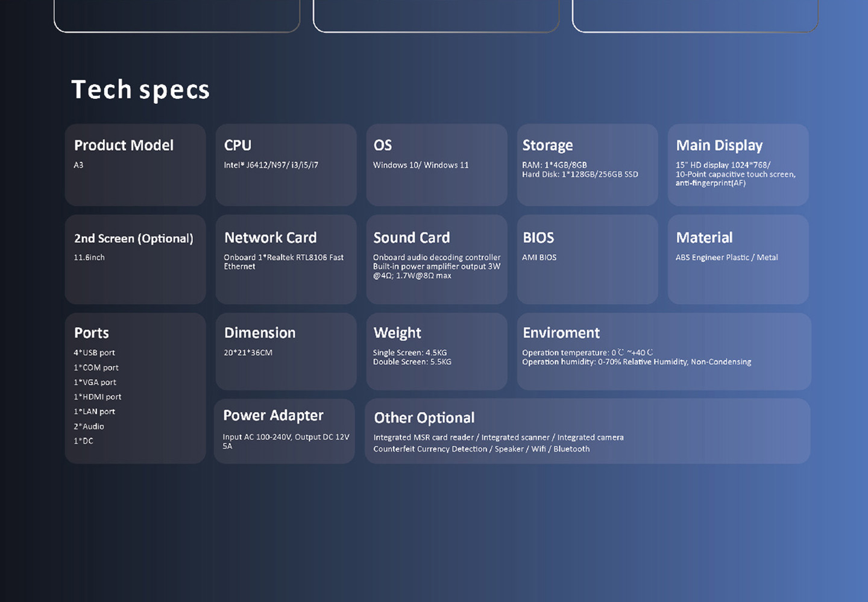Click the Power Adapter card
Viewport: 868px width, 602px height.
tap(285, 431)
